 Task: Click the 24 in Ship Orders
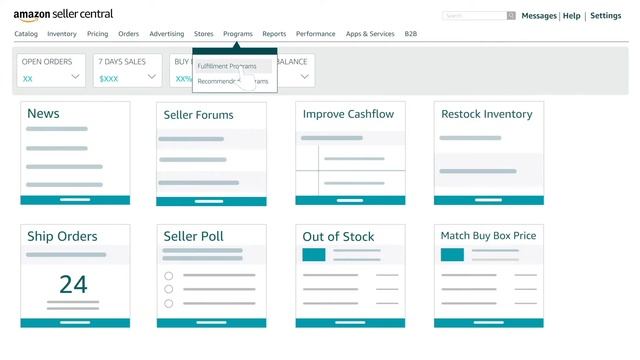tap(73, 284)
